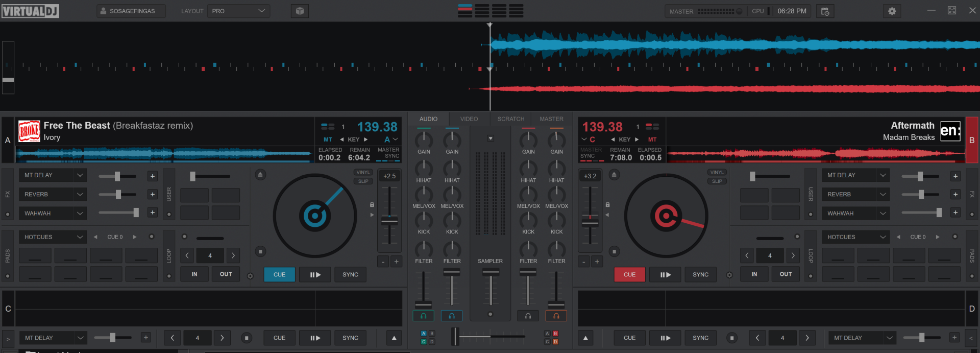Viewport: 980px width, 353px height.
Task: Switch to the VIDEO mixer tab
Action: coord(469,119)
